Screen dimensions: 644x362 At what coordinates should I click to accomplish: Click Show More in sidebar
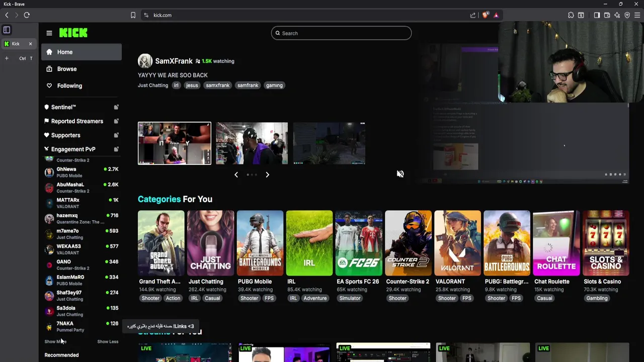pyautogui.click(x=55, y=341)
